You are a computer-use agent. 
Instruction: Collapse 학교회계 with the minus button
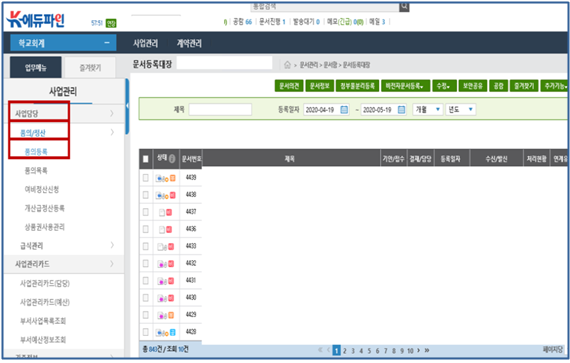point(107,43)
